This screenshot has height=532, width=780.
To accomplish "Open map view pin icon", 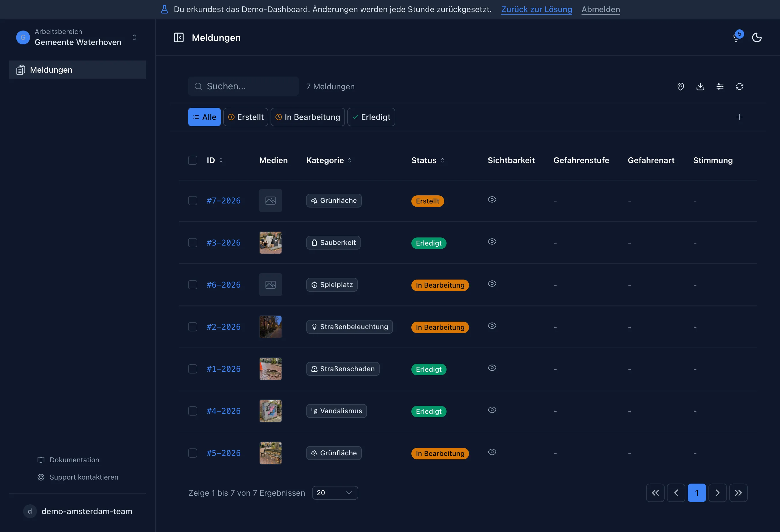I will click(x=681, y=86).
